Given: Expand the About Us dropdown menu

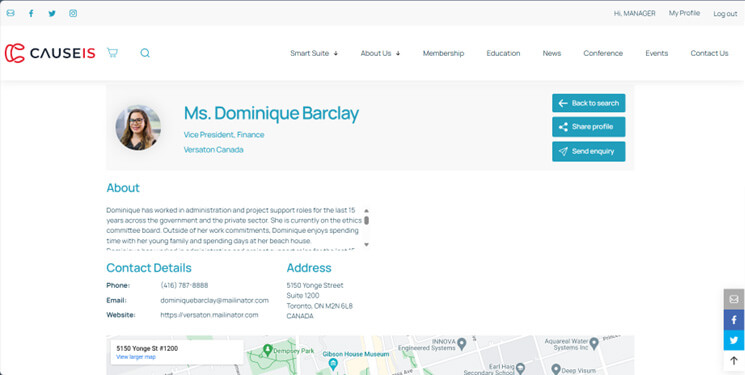Looking at the screenshot, I should pyautogui.click(x=380, y=53).
